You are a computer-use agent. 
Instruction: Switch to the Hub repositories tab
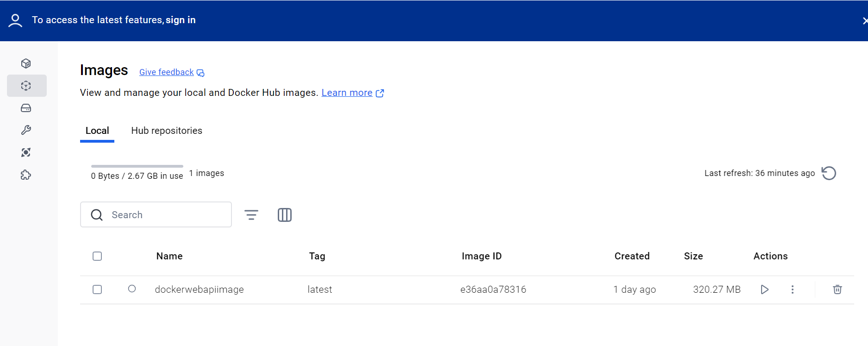(167, 131)
